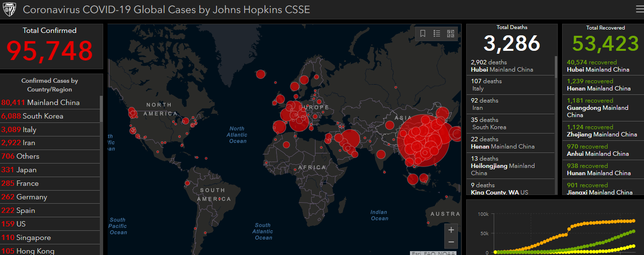Select France row with 285 cases
The image size is (644, 255).
click(x=50, y=183)
